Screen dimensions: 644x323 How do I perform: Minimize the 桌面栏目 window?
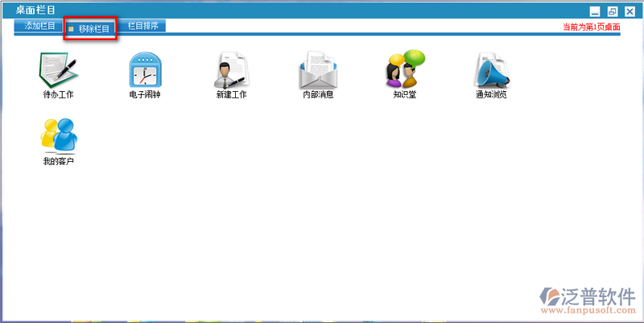(595, 11)
